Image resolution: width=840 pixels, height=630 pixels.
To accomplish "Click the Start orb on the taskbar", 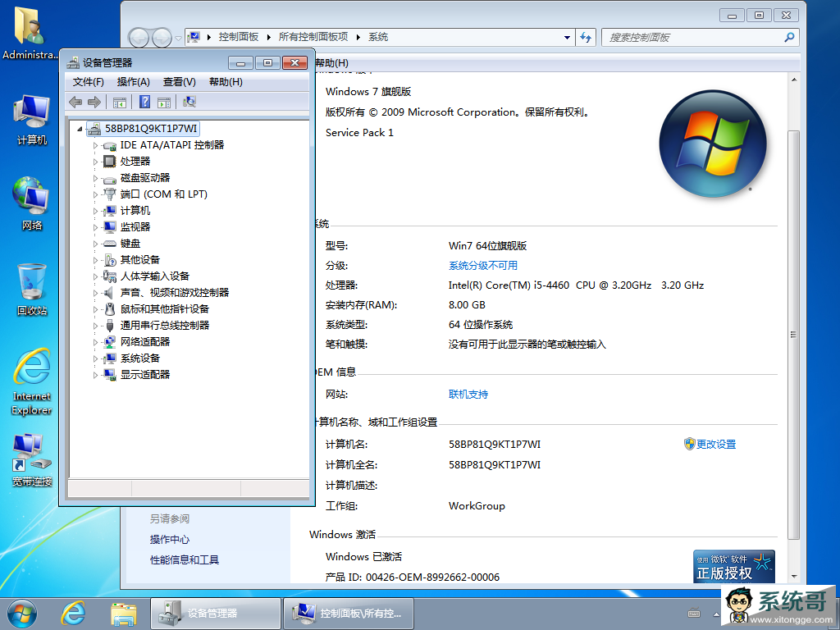I will (x=22, y=614).
